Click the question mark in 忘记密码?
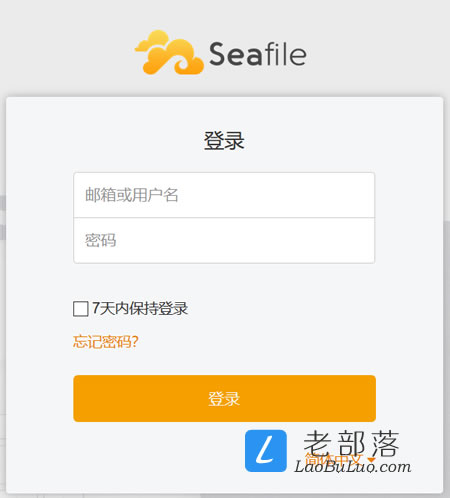Screen dimensions: 450x498 click(x=135, y=341)
